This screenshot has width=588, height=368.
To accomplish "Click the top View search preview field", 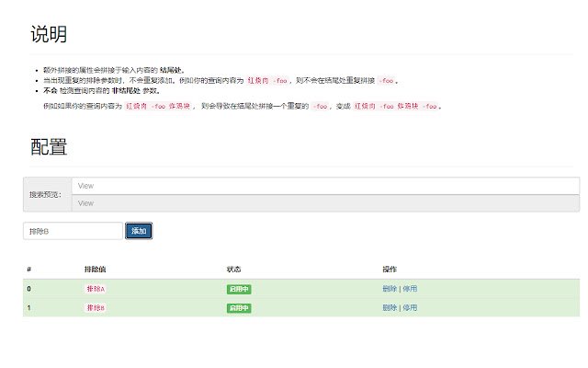I will 325,186.
